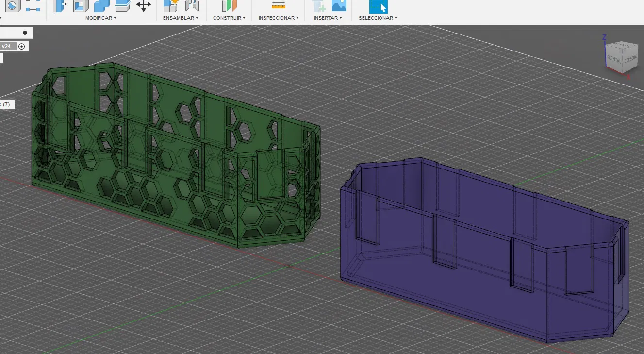Collapse the browser panel with minus button
The height and width of the screenshot is (354, 644).
point(25,33)
